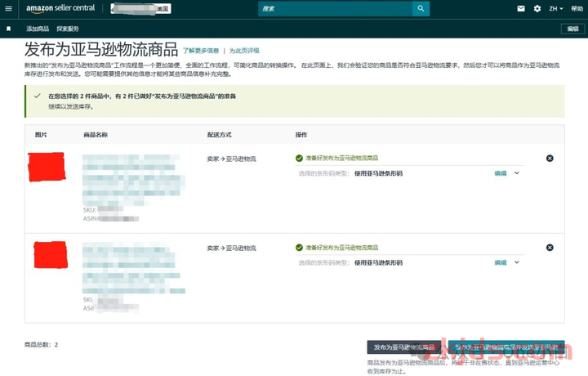Click the second product blurred title
Viewport: 588px width, 376px height.
[133, 268]
